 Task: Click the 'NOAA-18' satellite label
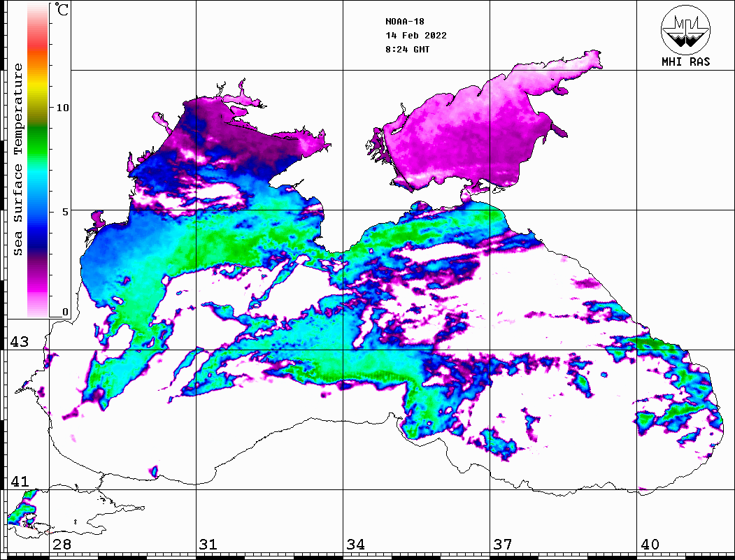pyautogui.click(x=404, y=22)
